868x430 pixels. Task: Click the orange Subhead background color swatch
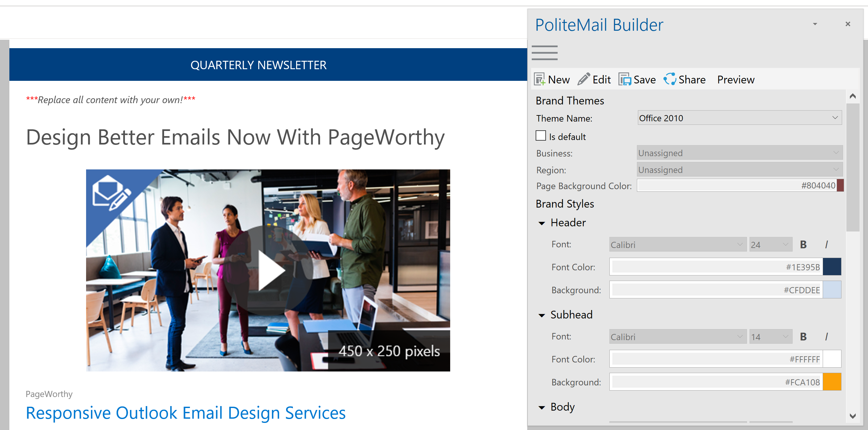(x=832, y=382)
